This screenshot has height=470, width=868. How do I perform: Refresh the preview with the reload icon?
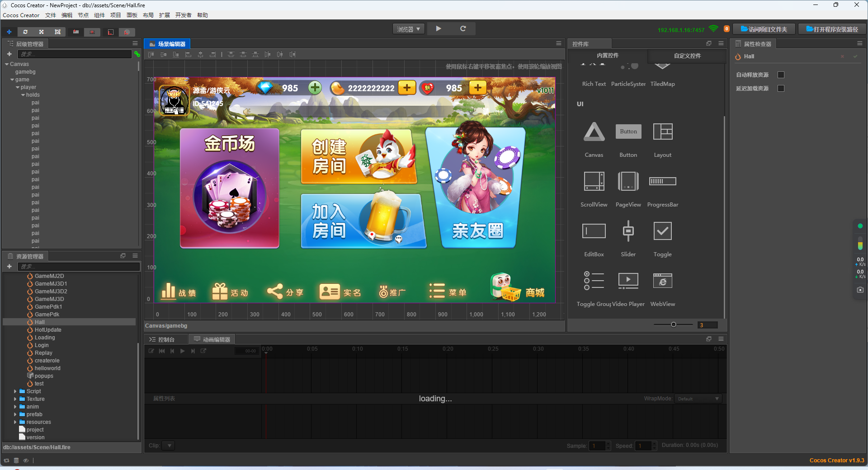[463, 28]
